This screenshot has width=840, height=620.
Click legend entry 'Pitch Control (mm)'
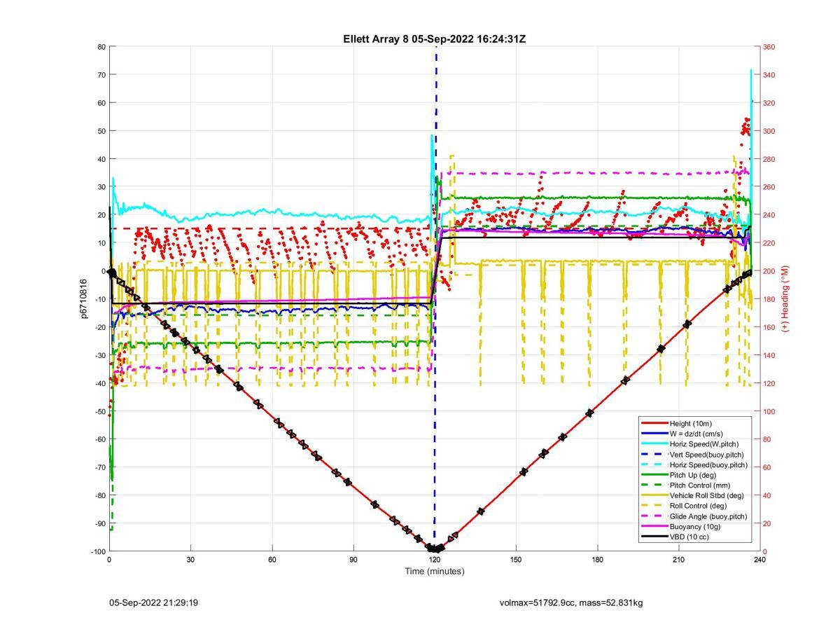pos(699,485)
